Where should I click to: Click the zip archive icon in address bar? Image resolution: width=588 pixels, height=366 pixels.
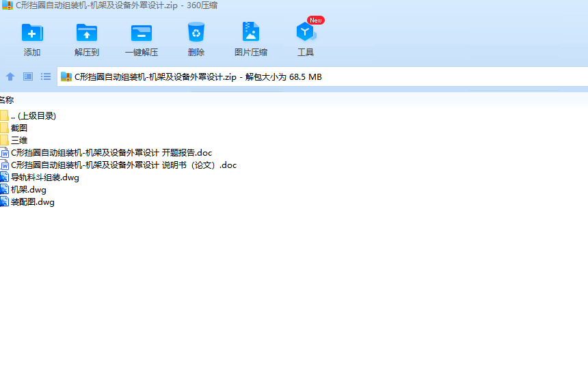66,76
